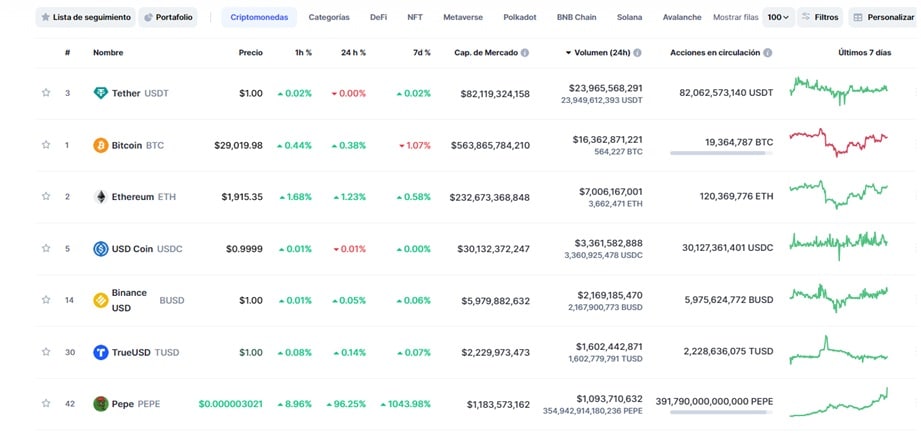
Task: Open the Tether USDT name link
Action: 140,93
